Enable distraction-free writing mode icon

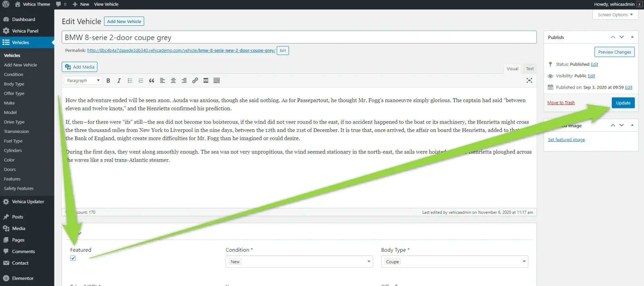click(x=529, y=81)
